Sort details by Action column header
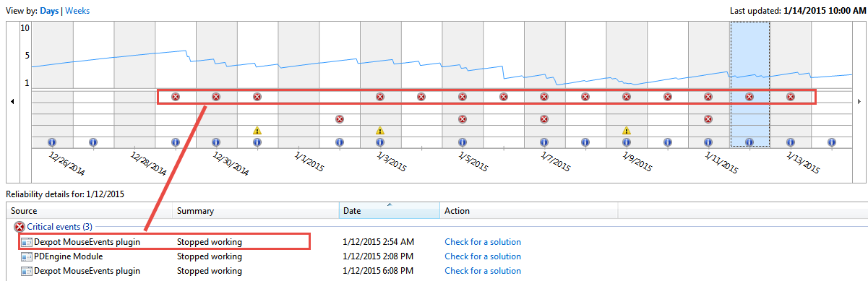868x281 pixels. (x=528, y=211)
